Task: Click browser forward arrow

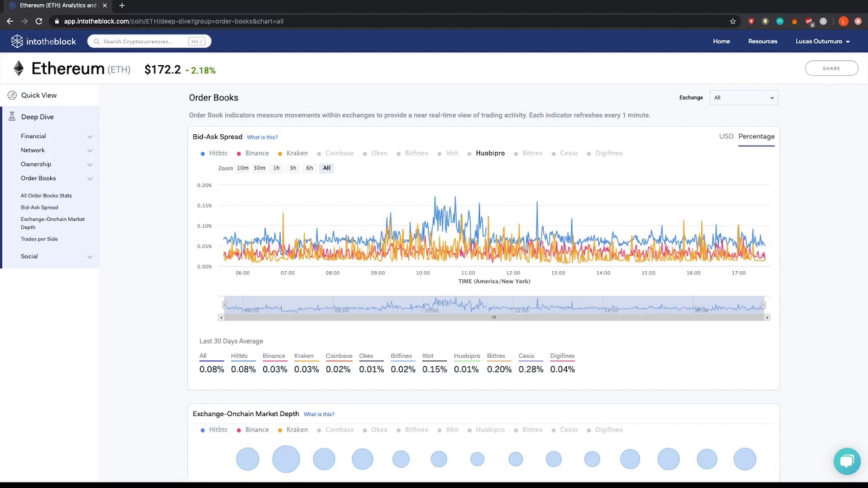Action: tap(24, 21)
